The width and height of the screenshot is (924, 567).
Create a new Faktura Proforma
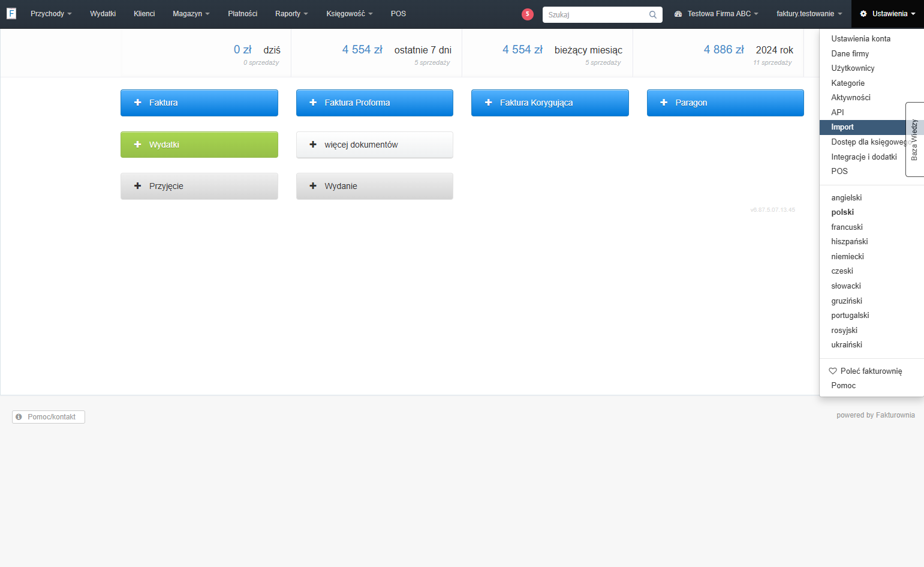click(x=375, y=103)
